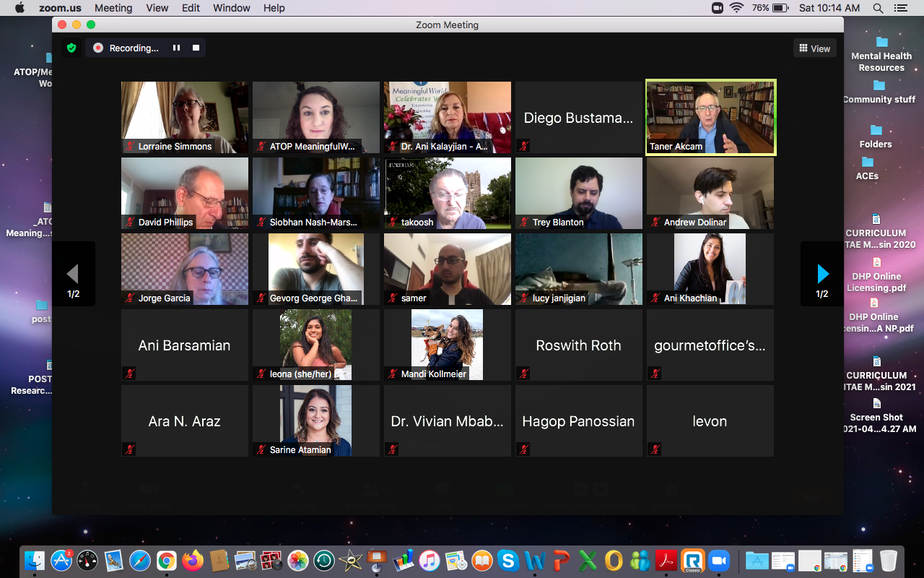Launch Firefox from the dock

[x=193, y=561]
